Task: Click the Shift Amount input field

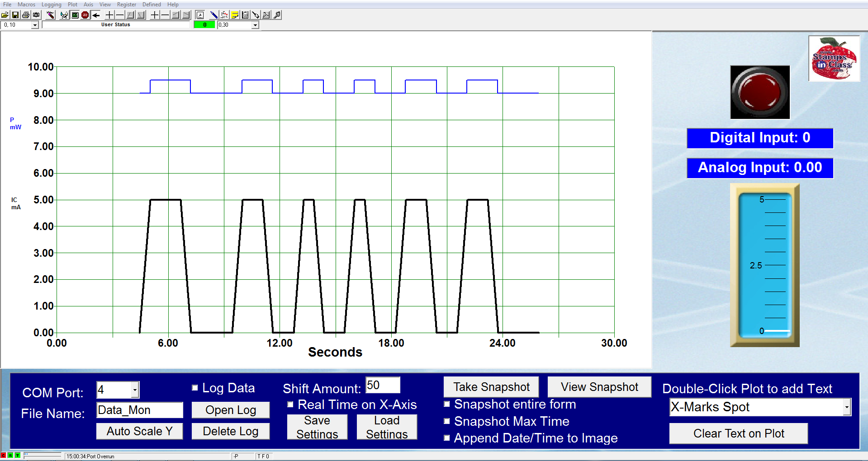Action: [x=383, y=385]
